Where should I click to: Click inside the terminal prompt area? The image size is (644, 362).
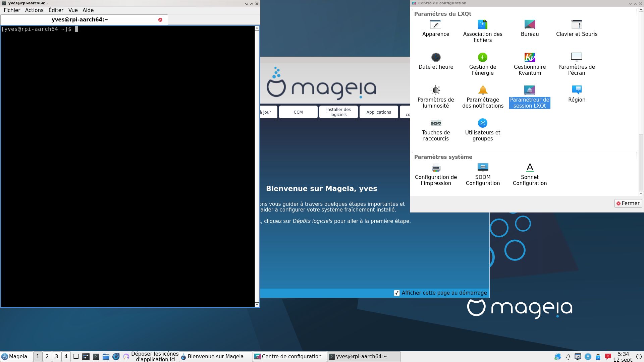point(128,166)
